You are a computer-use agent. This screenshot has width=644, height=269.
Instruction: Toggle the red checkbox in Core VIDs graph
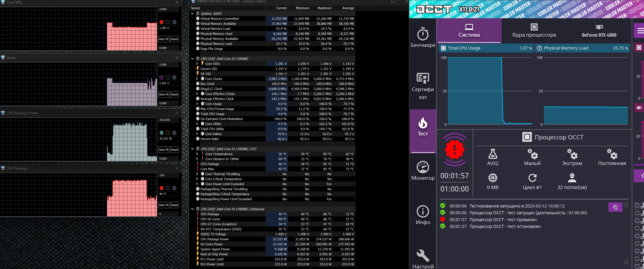[x=162, y=22]
